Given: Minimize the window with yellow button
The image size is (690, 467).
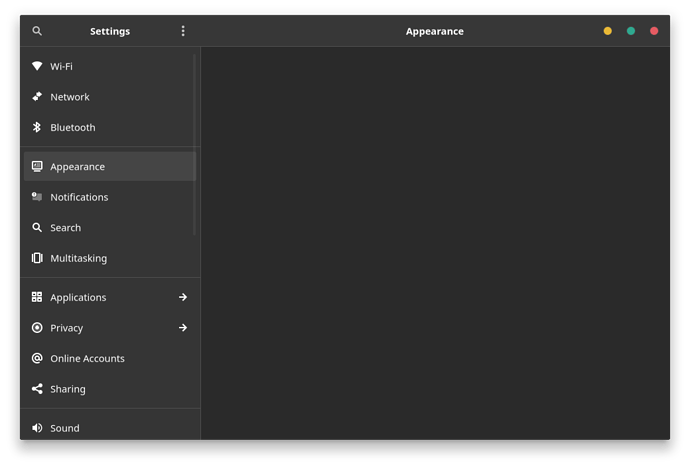Looking at the screenshot, I should [x=607, y=31].
